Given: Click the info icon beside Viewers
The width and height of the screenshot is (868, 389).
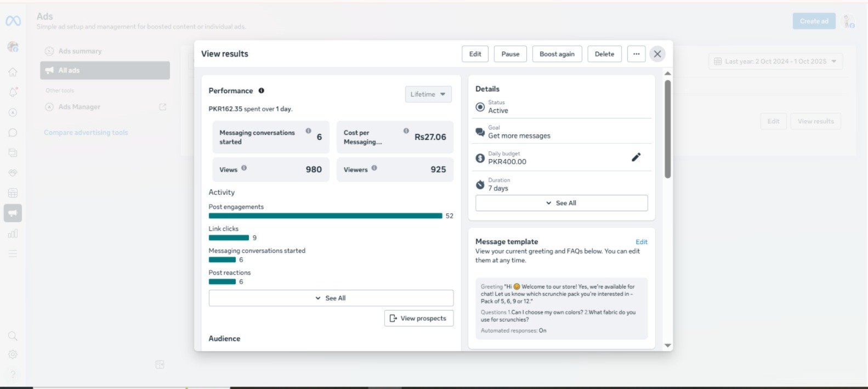Looking at the screenshot, I should 374,168.
